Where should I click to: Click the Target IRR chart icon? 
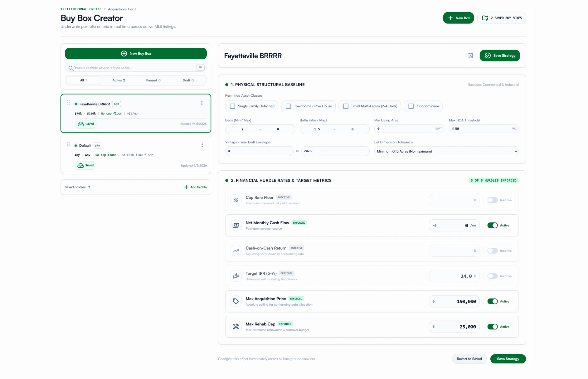(x=236, y=276)
